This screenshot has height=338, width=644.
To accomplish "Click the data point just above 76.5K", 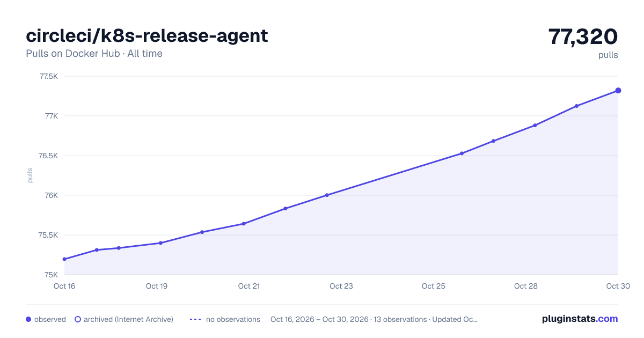I will [x=462, y=153].
